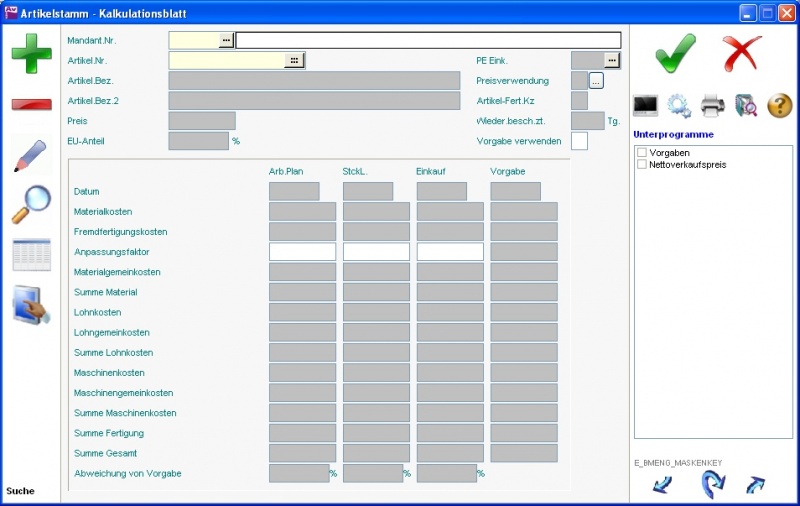The height and width of the screenshot is (506, 800).
Task: Click the red minus delete icon
Action: [31, 105]
